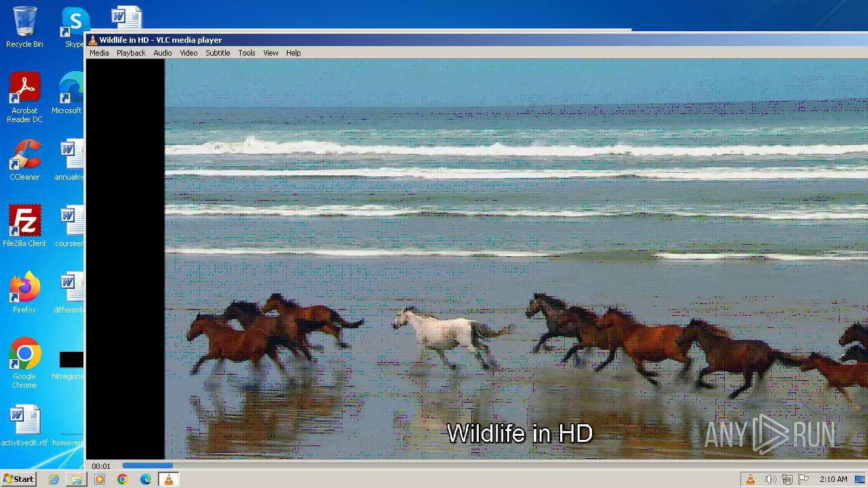The height and width of the screenshot is (488, 868).
Task: Click the VLC seek progress bar
Action: pyautogui.click(x=494, y=466)
